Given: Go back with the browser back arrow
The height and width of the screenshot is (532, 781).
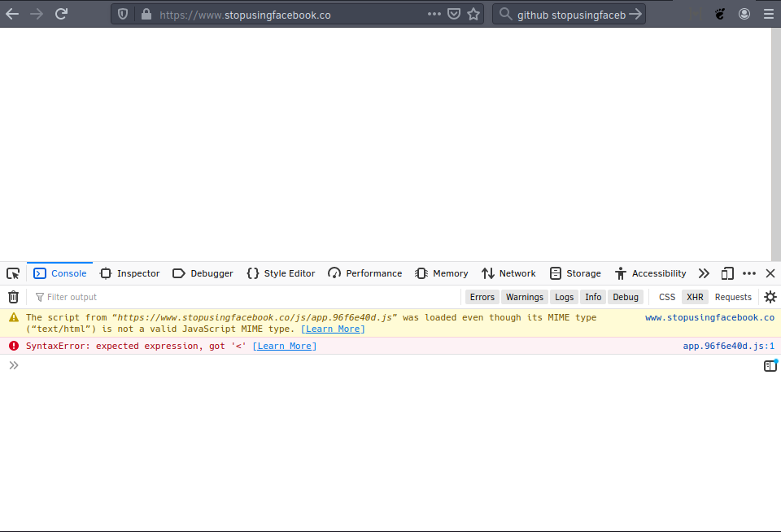Looking at the screenshot, I should [x=12, y=14].
